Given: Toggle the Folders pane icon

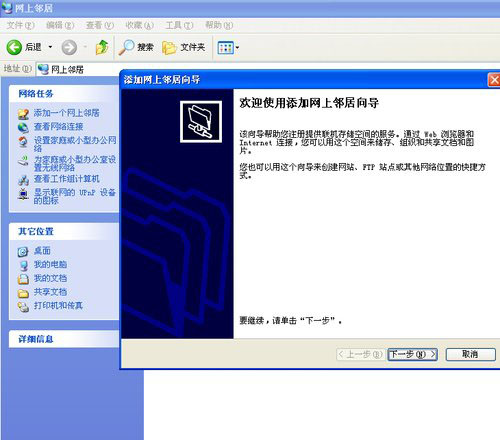Looking at the screenshot, I should (x=169, y=48).
